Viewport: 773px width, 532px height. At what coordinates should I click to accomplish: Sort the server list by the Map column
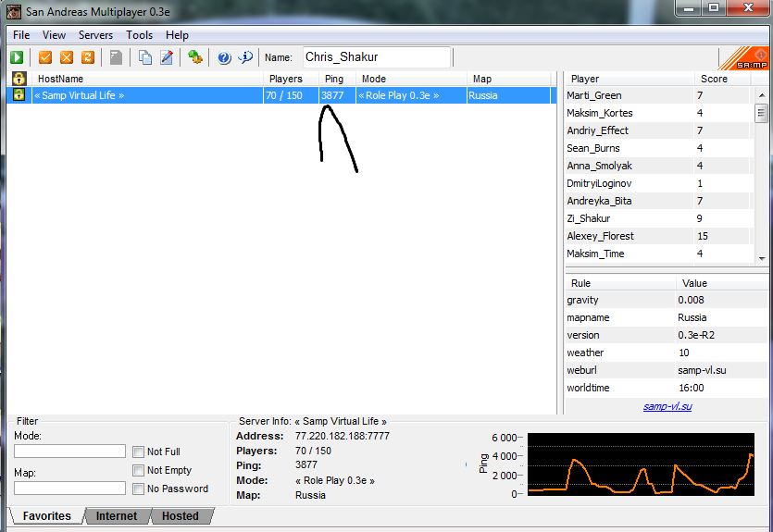point(509,79)
